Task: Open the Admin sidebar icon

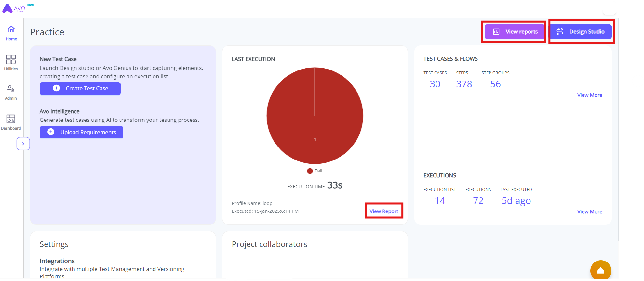Action: pyautogui.click(x=11, y=92)
